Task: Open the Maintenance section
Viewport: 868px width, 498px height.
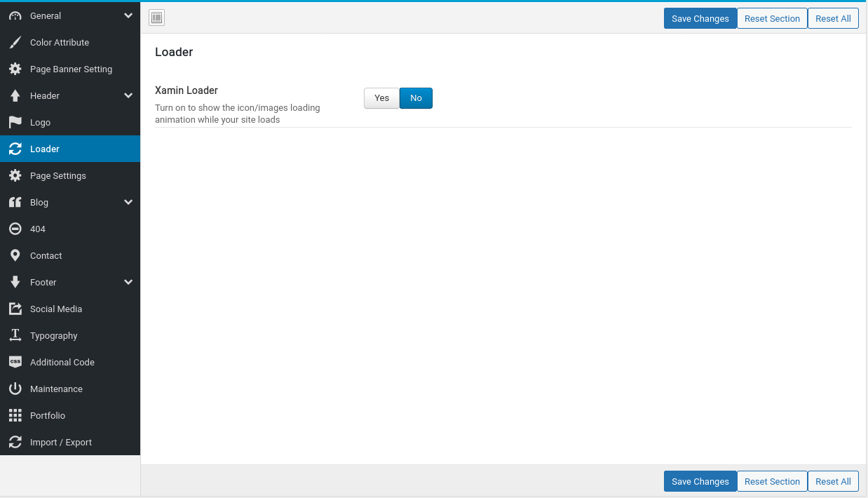Action: coord(70,389)
